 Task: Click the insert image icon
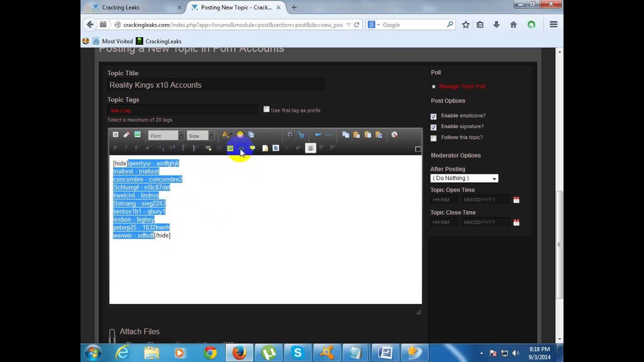(230, 148)
